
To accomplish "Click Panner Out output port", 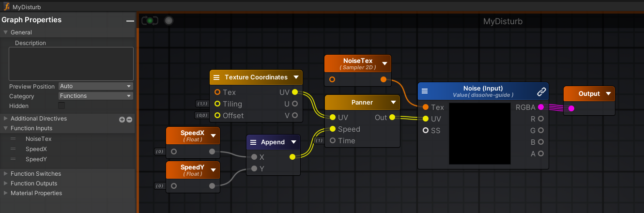I will tap(392, 117).
